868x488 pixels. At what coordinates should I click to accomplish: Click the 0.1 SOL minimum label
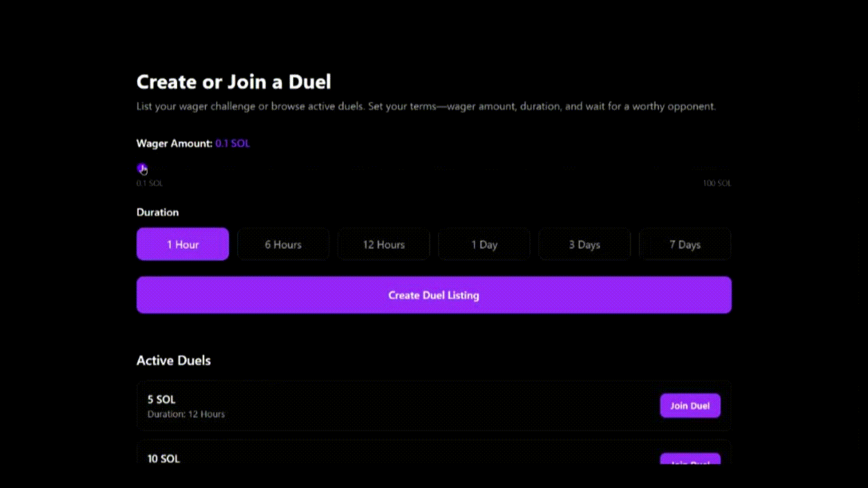pos(149,183)
